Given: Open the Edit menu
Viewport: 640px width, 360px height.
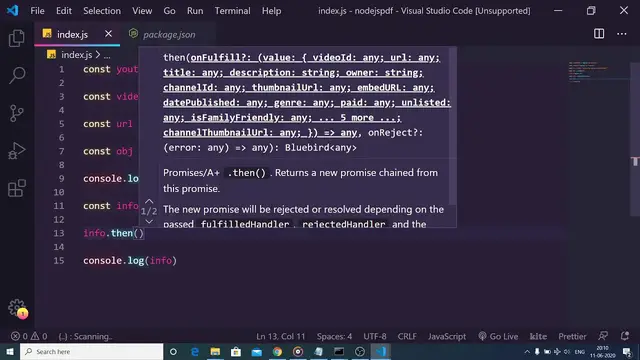Looking at the screenshot, I should 64,11.
